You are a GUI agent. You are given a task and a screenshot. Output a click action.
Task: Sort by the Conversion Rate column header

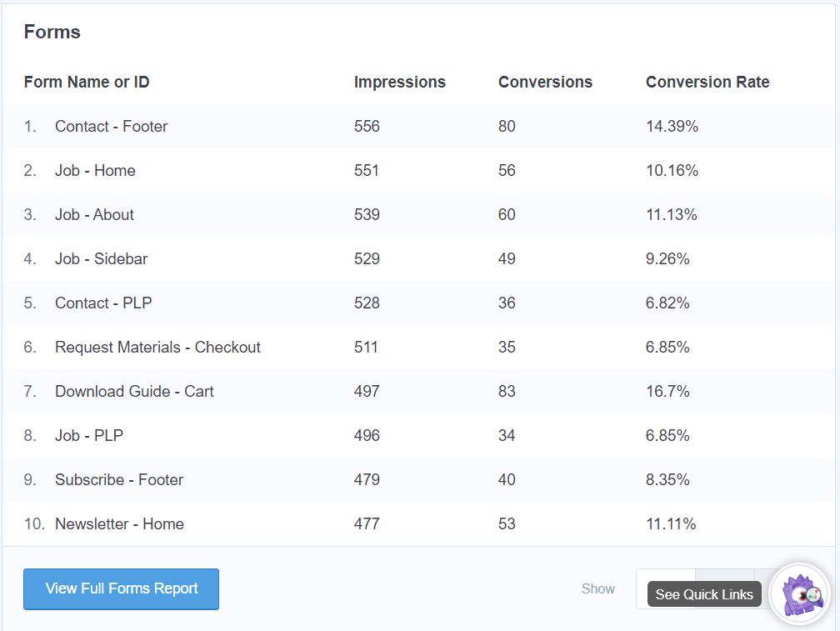707,82
